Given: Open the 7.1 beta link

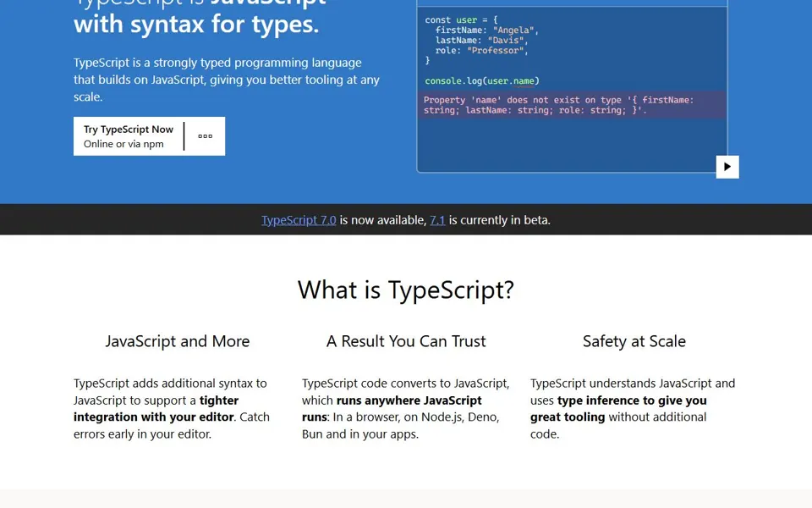Looking at the screenshot, I should point(437,220).
